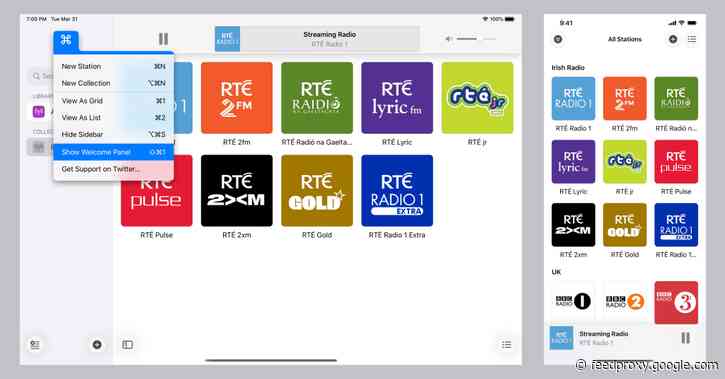Screen dimensions: 725x379
Task: Choose Hide Sidebar in the menu
Action: pyautogui.click(x=113, y=134)
